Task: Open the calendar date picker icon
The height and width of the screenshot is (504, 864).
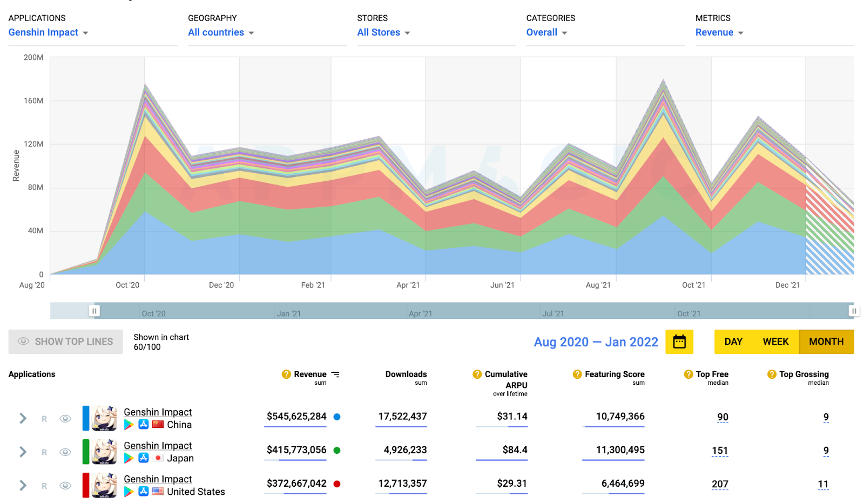Action: pyautogui.click(x=679, y=342)
